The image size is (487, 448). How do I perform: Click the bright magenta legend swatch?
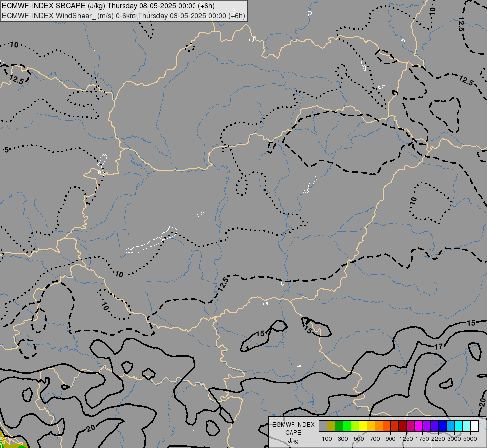coord(419,426)
